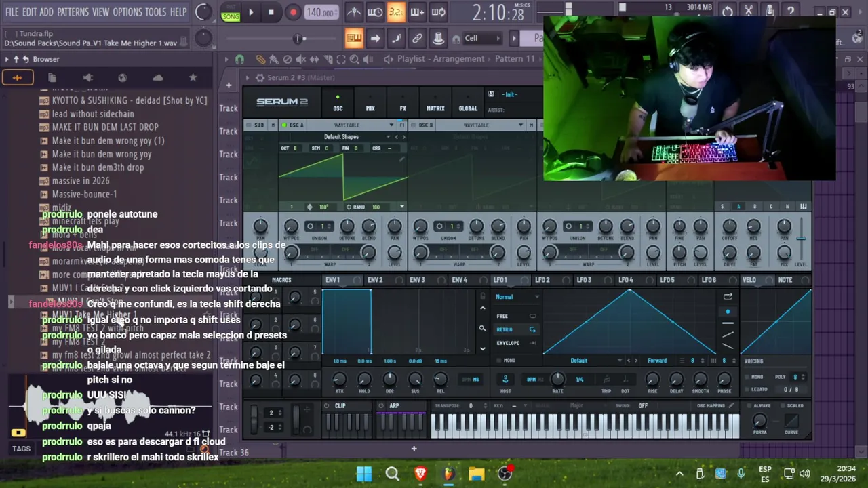Stop playback with the Stop button

coord(271,12)
